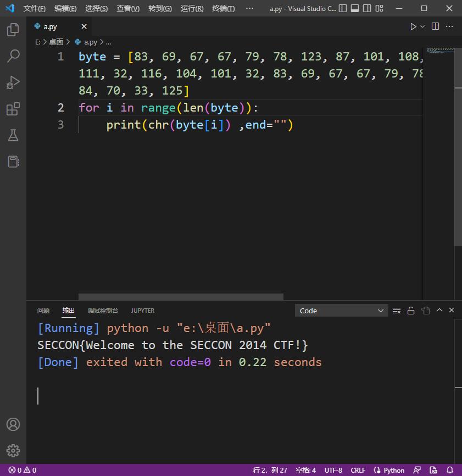Switch to the 调试控制台 panel tab
This screenshot has width=462, height=476.
(103, 311)
